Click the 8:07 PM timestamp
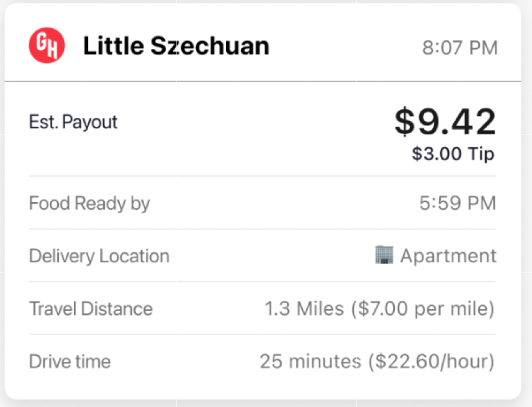 point(460,48)
